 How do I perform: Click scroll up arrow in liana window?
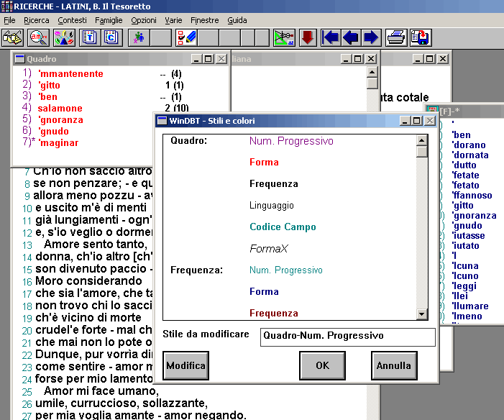(x=372, y=72)
